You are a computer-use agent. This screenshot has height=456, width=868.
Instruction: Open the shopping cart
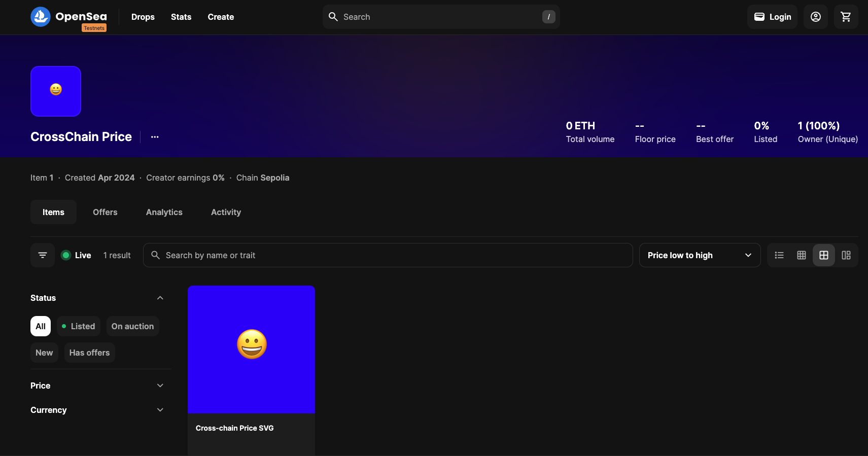pyautogui.click(x=846, y=17)
